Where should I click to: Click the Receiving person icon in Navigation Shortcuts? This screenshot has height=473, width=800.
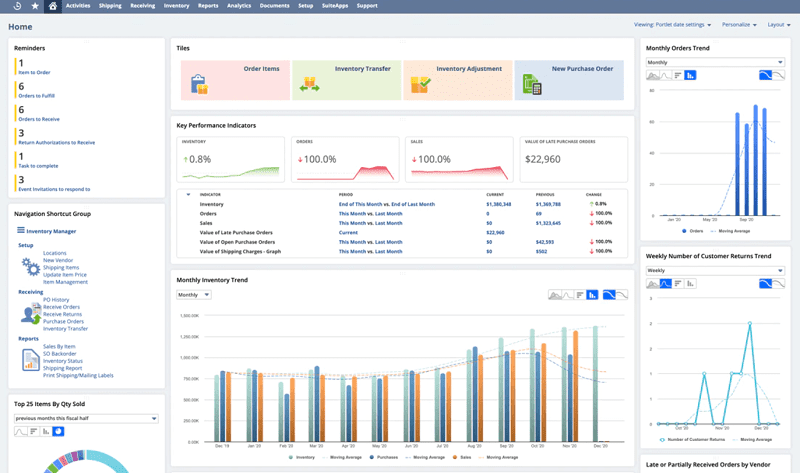[x=31, y=313]
